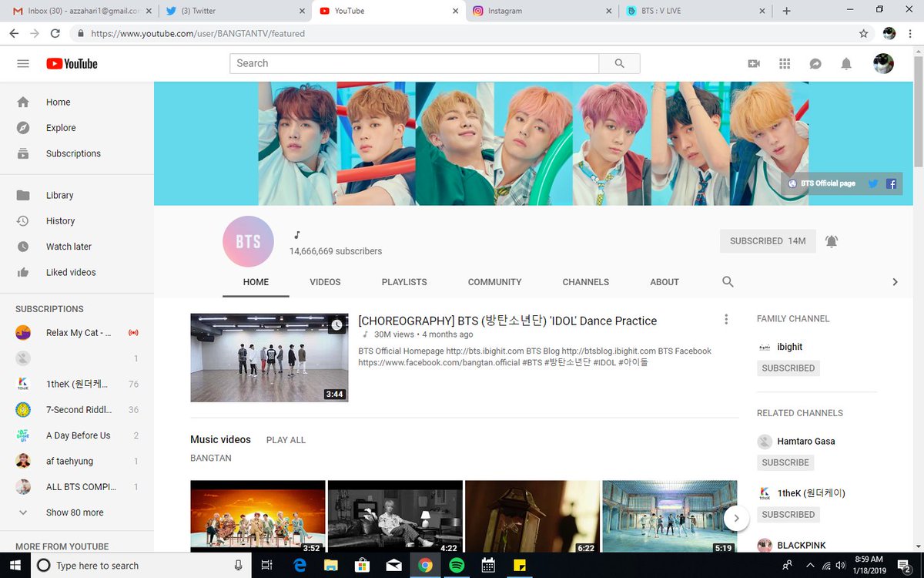Show next music videos with arrow

[736, 518]
